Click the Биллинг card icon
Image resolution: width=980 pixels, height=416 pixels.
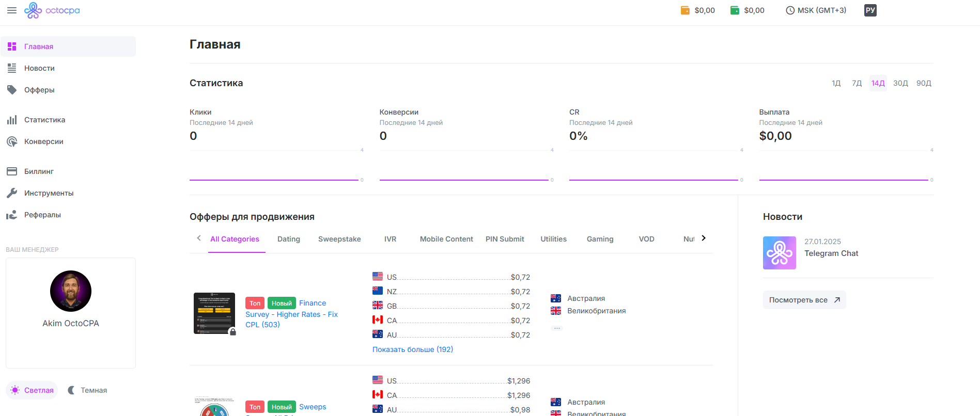tap(12, 171)
